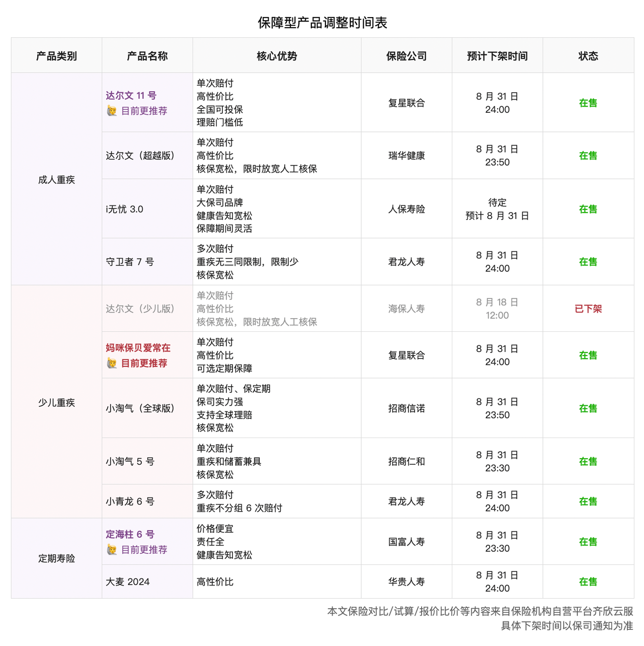Select the 少儿重疾 category cell

(56, 403)
